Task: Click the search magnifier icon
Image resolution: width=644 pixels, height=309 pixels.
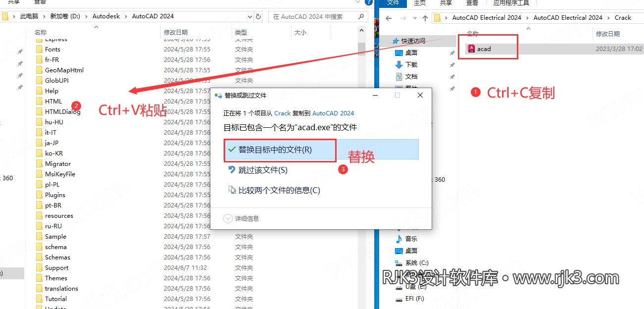Action: (360, 16)
